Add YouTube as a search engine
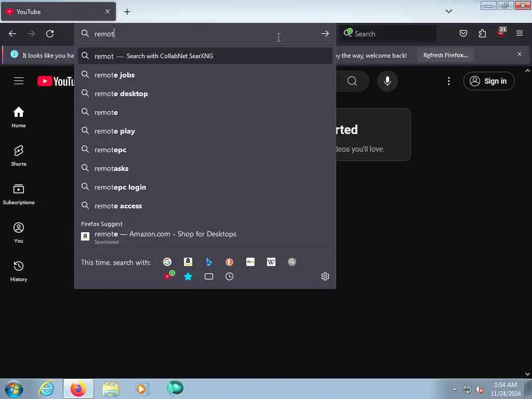 click(x=168, y=275)
